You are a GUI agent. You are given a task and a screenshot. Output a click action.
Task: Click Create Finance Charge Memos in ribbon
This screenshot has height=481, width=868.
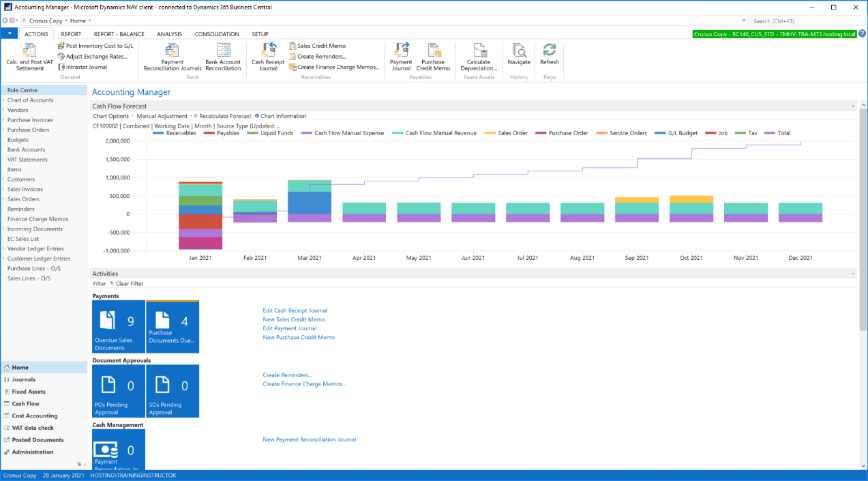pos(333,67)
